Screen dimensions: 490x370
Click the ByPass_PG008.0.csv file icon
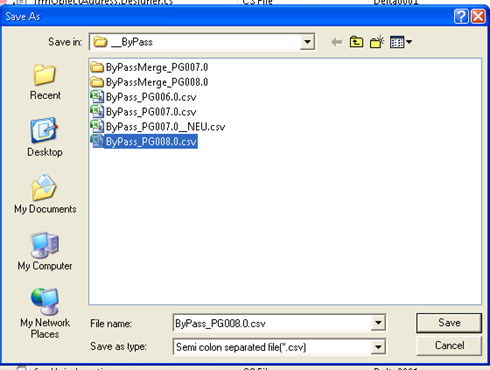point(97,141)
